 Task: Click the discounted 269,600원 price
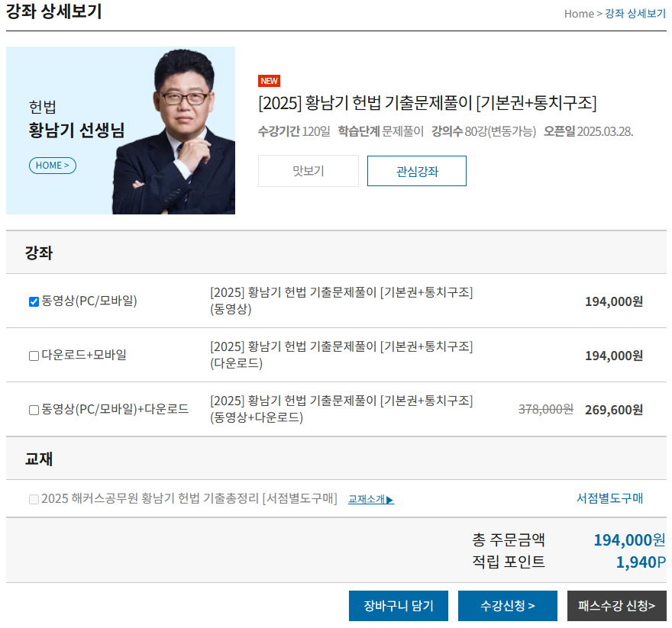tap(613, 410)
